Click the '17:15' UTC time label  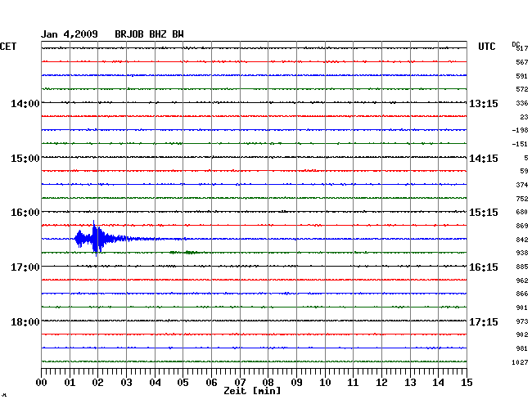click(x=484, y=321)
